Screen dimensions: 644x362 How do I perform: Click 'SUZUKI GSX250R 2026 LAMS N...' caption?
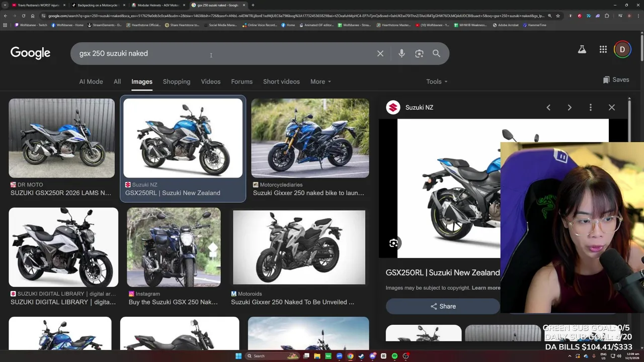(61, 193)
